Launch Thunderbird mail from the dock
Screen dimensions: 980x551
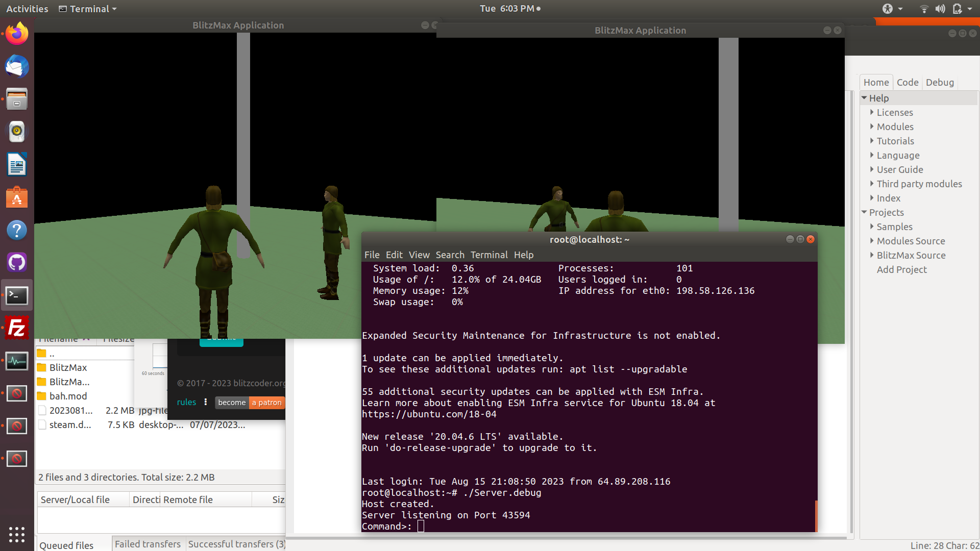[17, 66]
